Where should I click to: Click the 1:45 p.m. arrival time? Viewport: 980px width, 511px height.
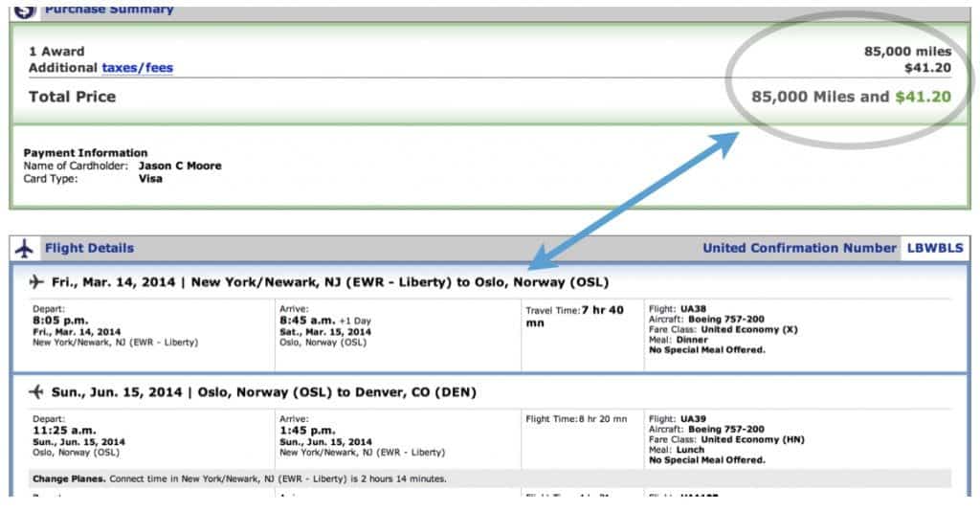click(x=307, y=431)
